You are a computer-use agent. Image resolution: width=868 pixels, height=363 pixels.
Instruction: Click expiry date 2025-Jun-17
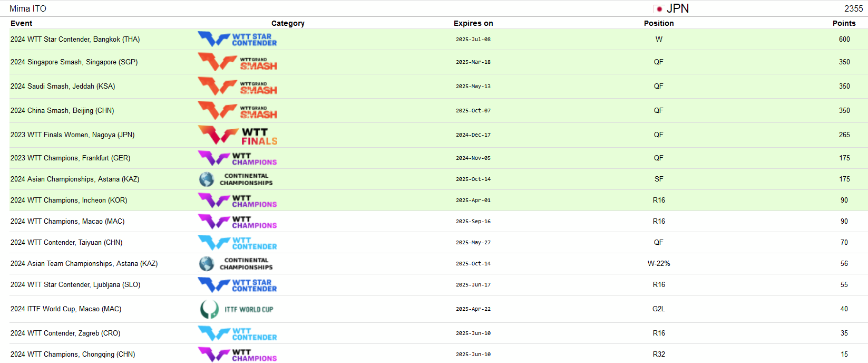click(473, 285)
